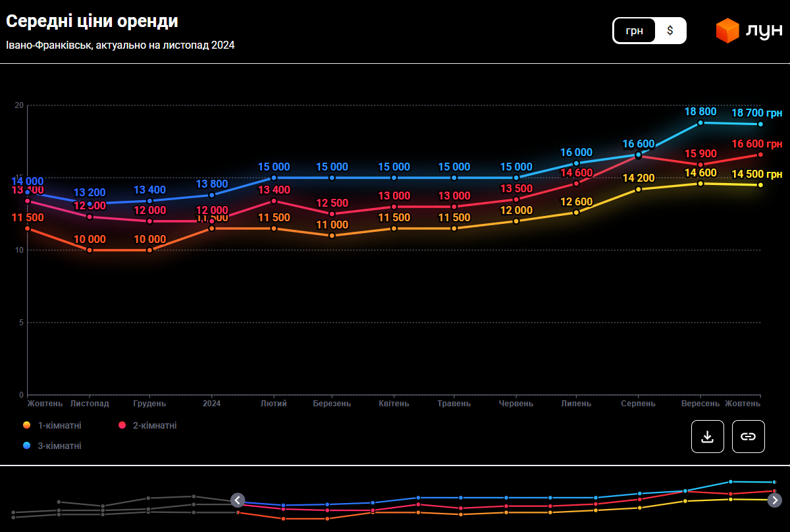Click the ЛУН orange cube logo
Viewport: 790px width, 532px height.
click(727, 31)
